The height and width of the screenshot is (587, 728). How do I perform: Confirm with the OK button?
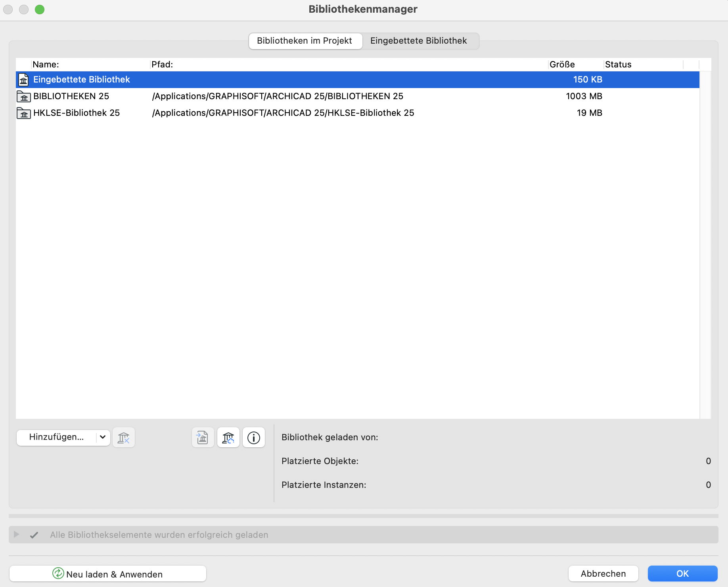pos(683,574)
